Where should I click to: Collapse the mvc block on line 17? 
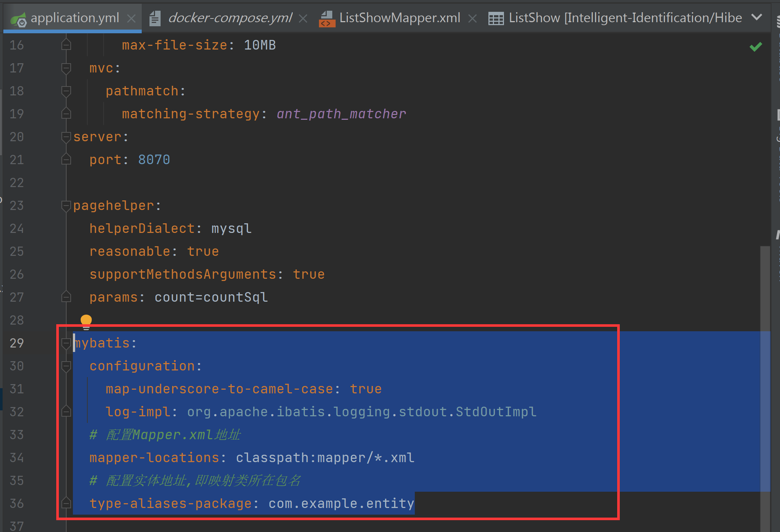pos(66,68)
